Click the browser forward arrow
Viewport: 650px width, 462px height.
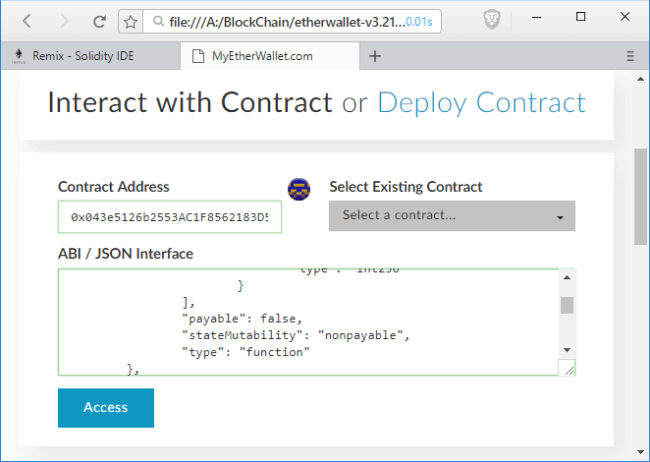(x=63, y=20)
